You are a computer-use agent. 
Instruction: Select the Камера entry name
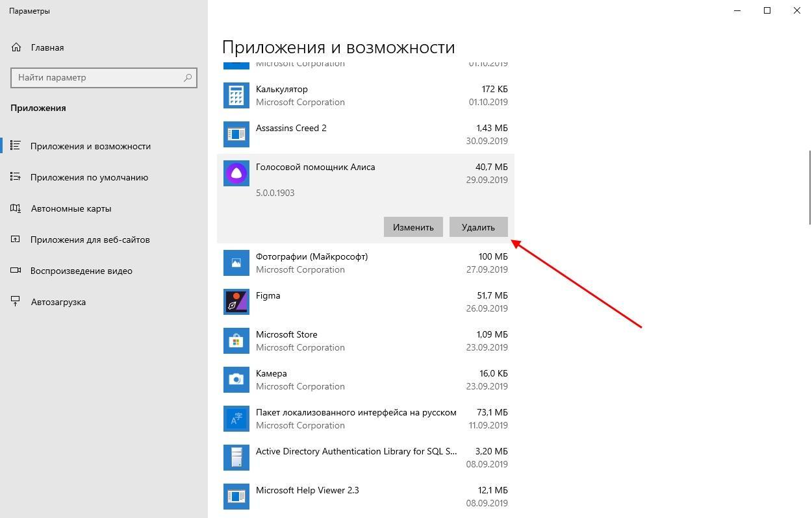point(272,373)
